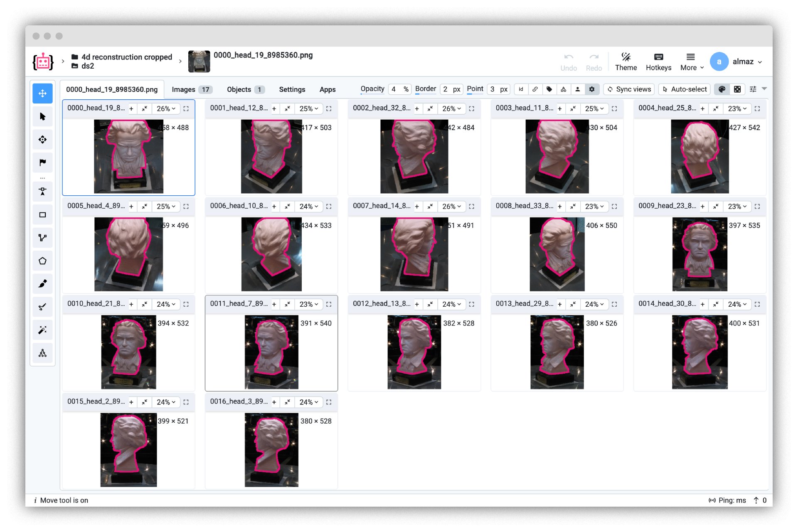This screenshot has height=532, width=798.
Task: Choose the brush tool
Action: [42, 284]
